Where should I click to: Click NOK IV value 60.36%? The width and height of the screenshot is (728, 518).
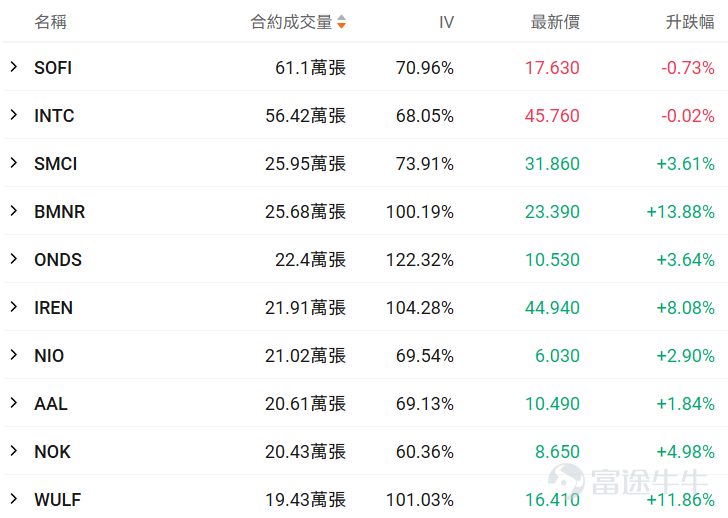pyautogui.click(x=425, y=452)
